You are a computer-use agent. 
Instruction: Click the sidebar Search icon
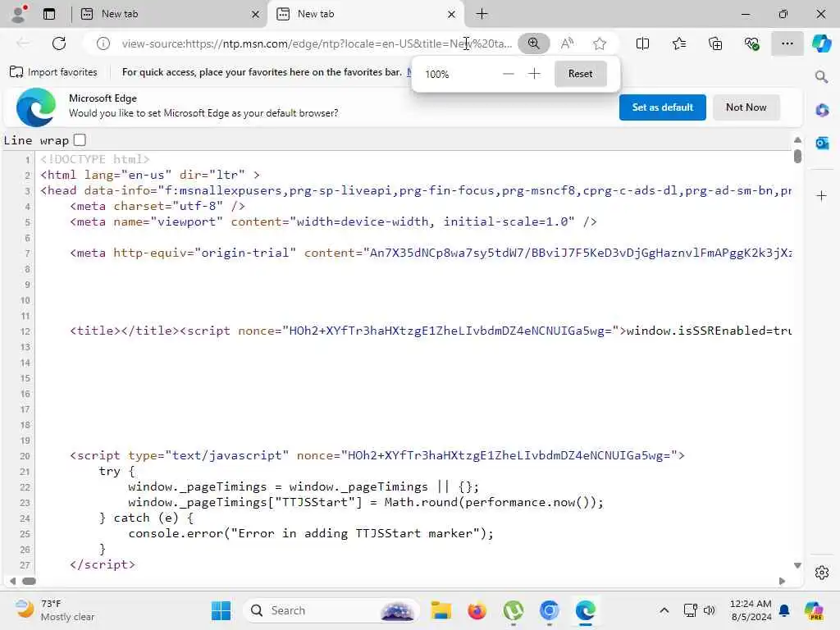[821, 77]
